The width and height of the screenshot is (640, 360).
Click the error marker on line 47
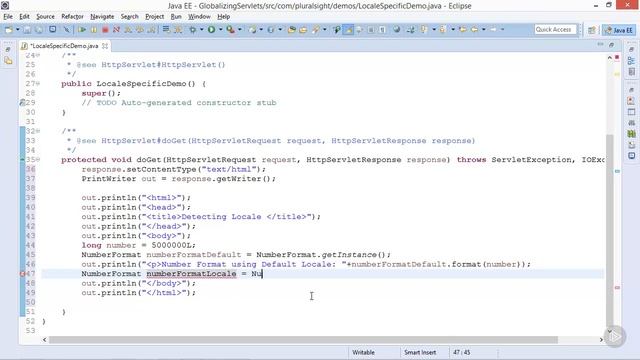pos(22,274)
